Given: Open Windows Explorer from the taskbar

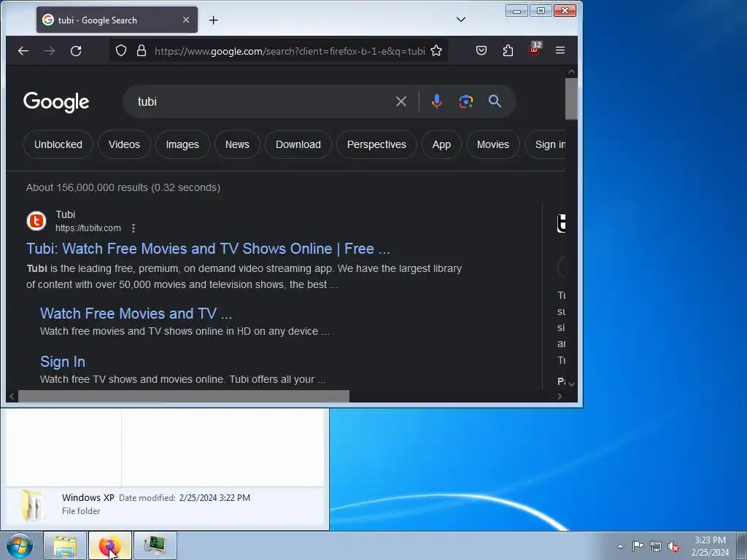Looking at the screenshot, I should click(65, 546).
